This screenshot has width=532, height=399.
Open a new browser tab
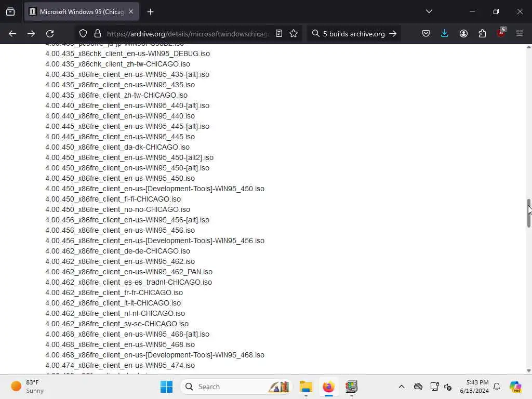click(x=151, y=12)
